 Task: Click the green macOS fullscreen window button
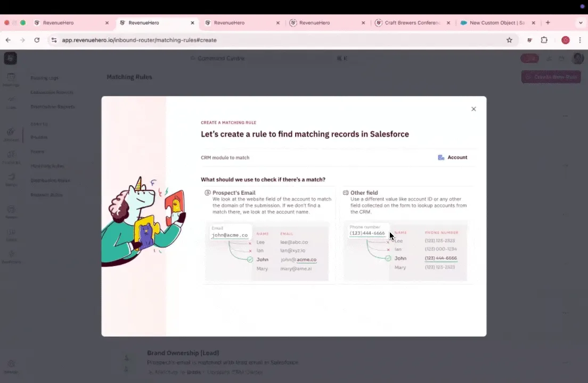(23, 23)
